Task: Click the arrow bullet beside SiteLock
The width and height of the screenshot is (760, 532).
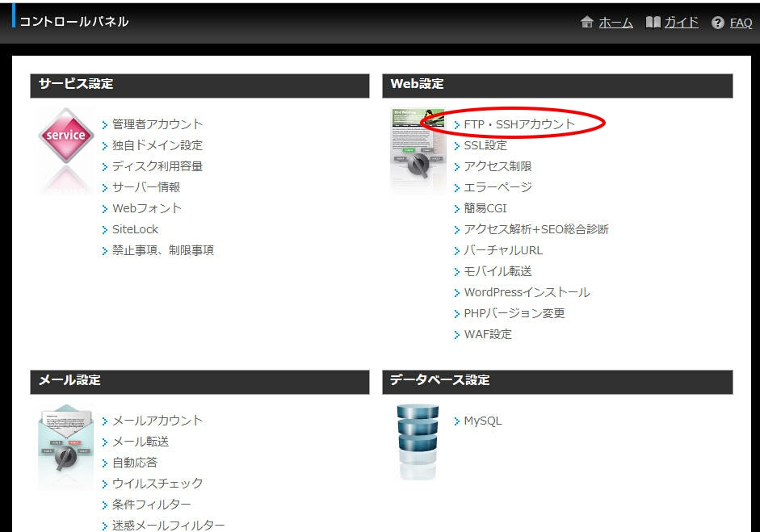Action: tap(105, 229)
